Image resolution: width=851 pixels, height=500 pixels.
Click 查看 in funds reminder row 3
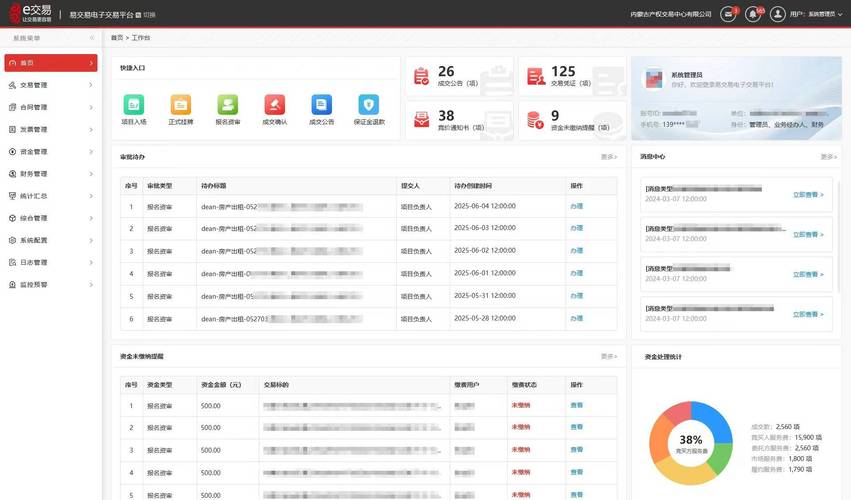pyautogui.click(x=576, y=450)
